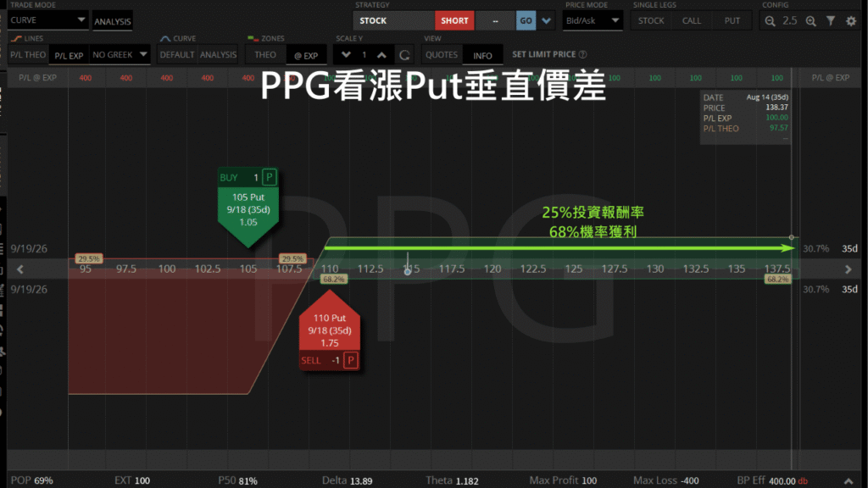The width and height of the screenshot is (868, 488).
Task: Click the SELL label on the 110 Put leg
Action: 310,360
